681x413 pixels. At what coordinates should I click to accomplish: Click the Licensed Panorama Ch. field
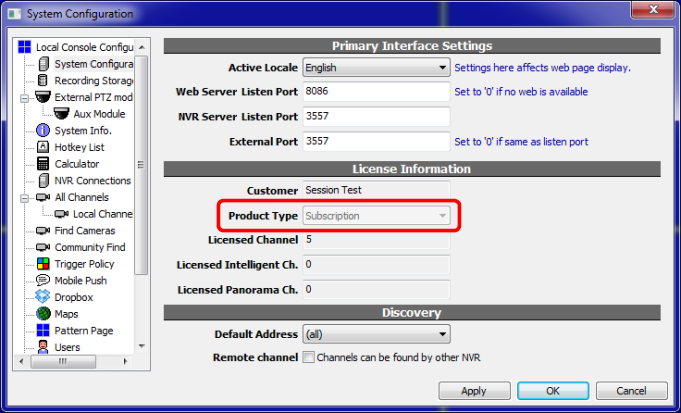click(x=376, y=289)
